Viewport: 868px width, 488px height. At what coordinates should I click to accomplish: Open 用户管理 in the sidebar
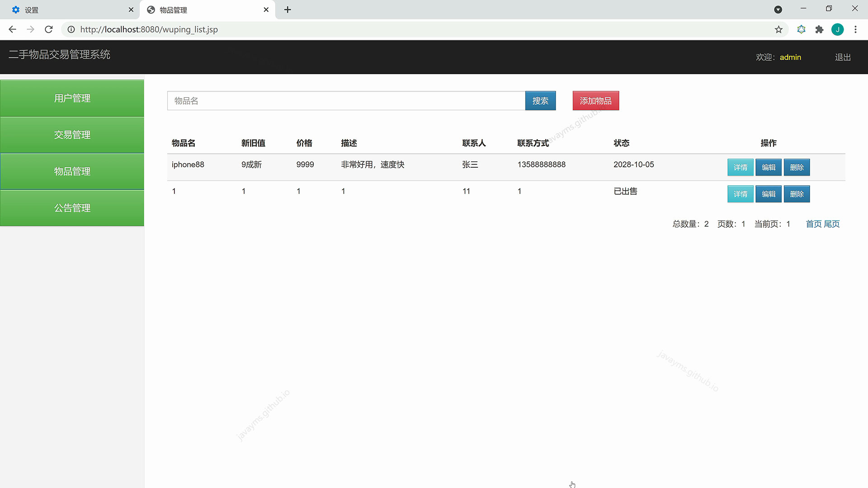coord(72,98)
